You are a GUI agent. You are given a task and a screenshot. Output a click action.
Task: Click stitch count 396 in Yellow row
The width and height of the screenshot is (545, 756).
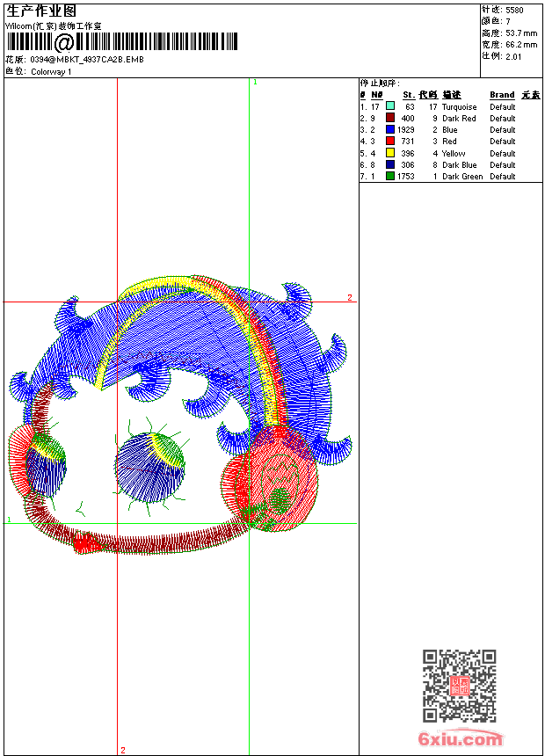408,154
